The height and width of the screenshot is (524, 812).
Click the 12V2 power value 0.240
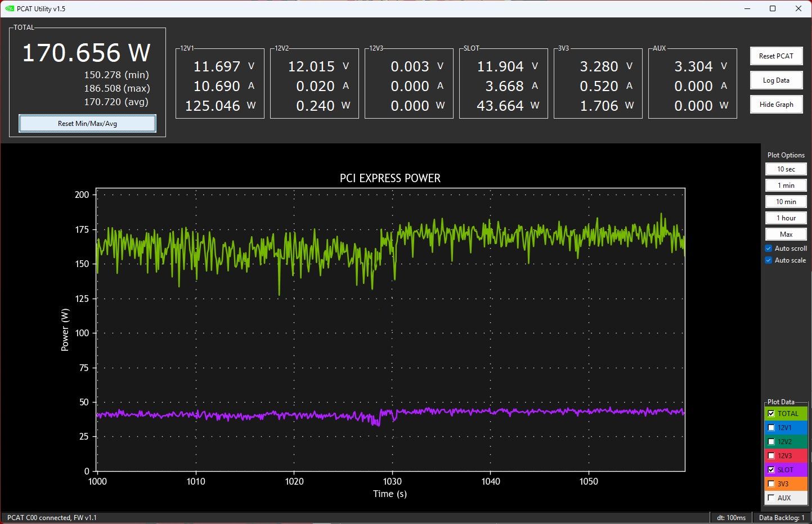pyautogui.click(x=315, y=106)
